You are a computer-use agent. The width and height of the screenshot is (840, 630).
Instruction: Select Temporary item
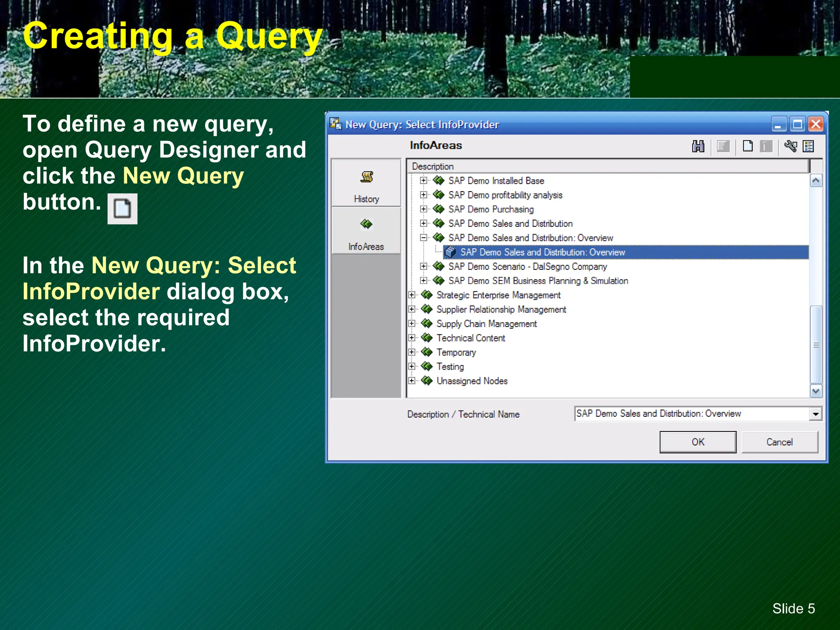pos(456,352)
